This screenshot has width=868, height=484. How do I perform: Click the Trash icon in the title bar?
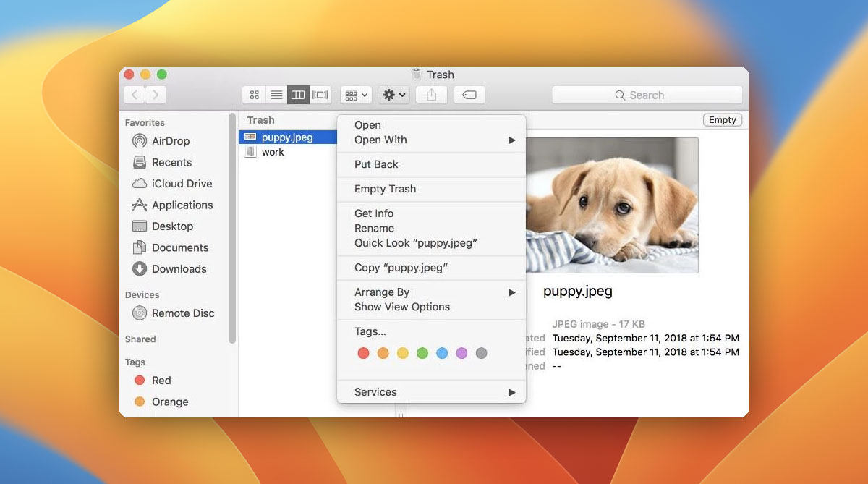[x=417, y=75]
